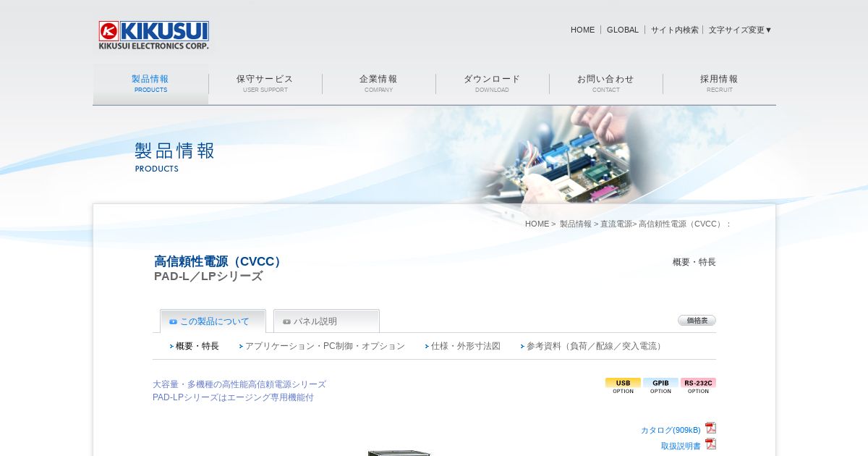Open the catalog PDF icon
This screenshot has width=868, height=456.
711,428
